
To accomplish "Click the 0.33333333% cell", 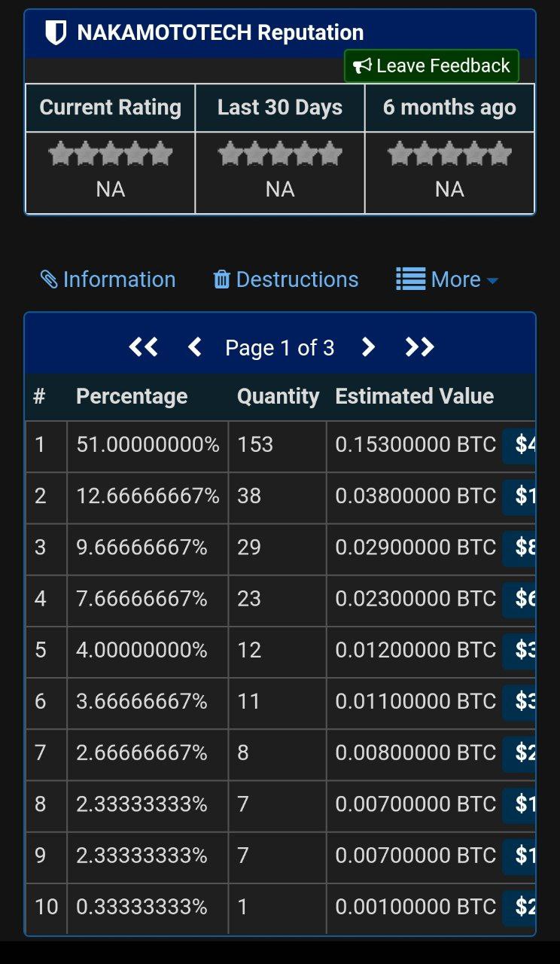I will (148, 907).
